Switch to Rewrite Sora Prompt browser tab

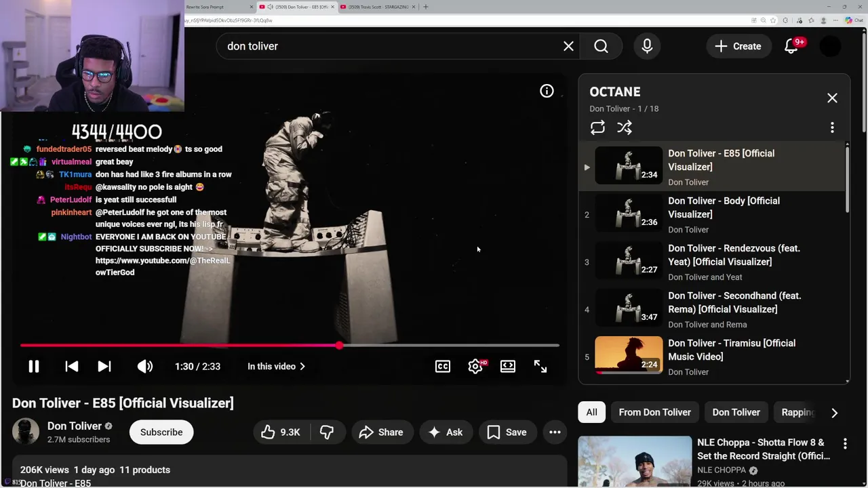[x=217, y=7]
